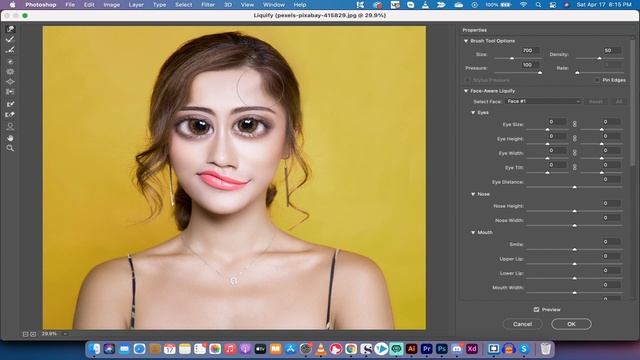
Task: Click the OK button
Action: point(571,324)
